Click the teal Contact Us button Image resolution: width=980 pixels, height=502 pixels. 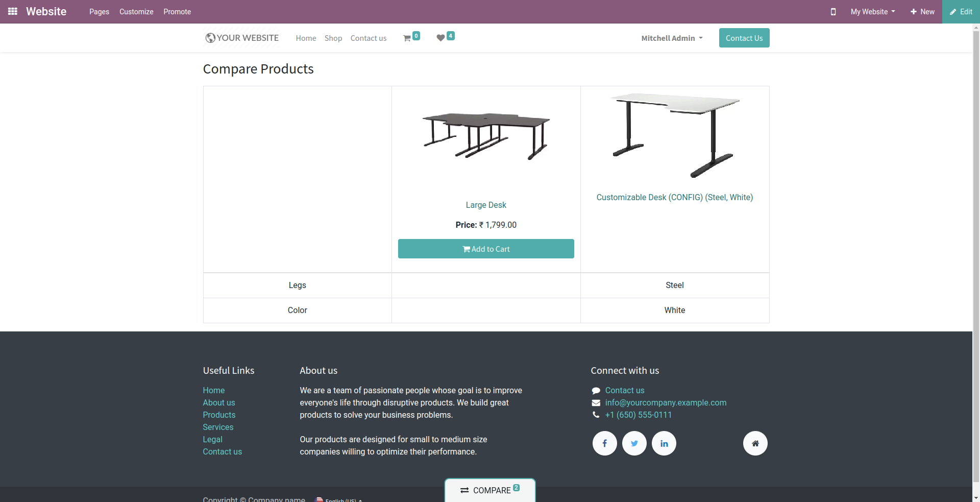pyautogui.click(x=744, y=38)
